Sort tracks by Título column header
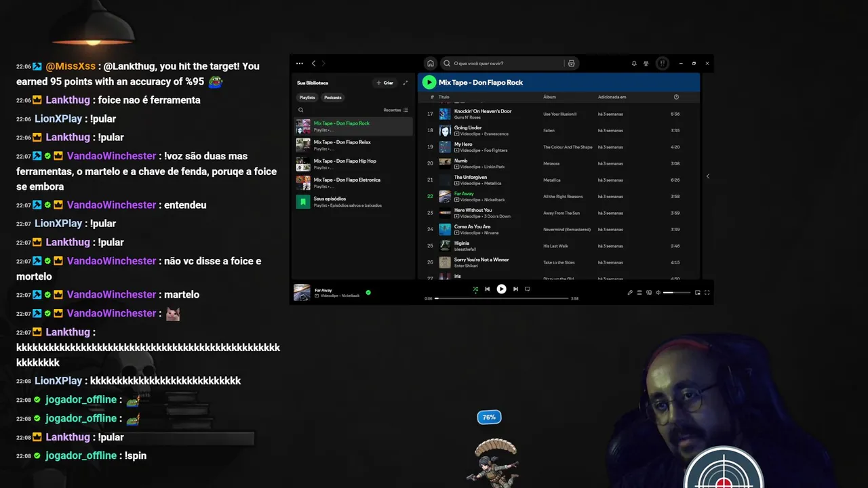This screenshot has width=868, height=488. pos(444,97)
